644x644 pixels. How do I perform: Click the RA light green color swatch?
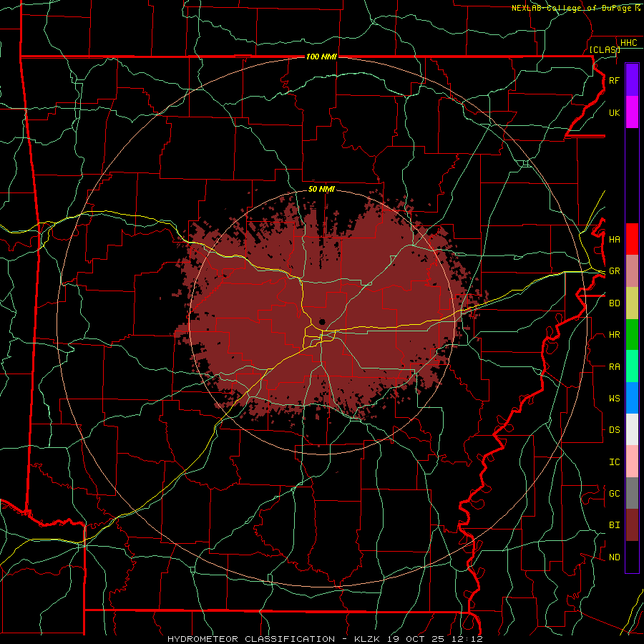(632, 366)
